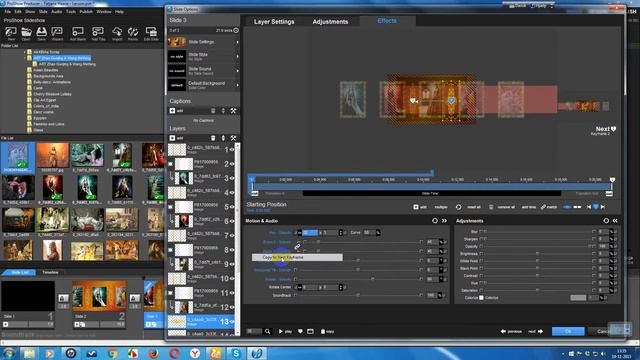
Task: Click the chain link icon beside zoom
Action: [x=297, y=247]
